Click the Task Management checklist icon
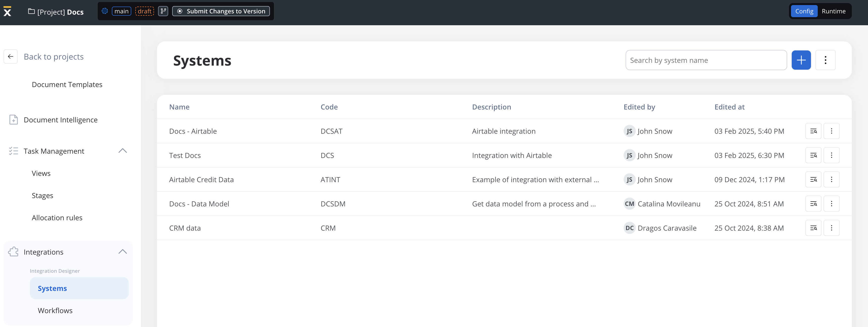This screenshot has height=327, width=868. (13, 151)
